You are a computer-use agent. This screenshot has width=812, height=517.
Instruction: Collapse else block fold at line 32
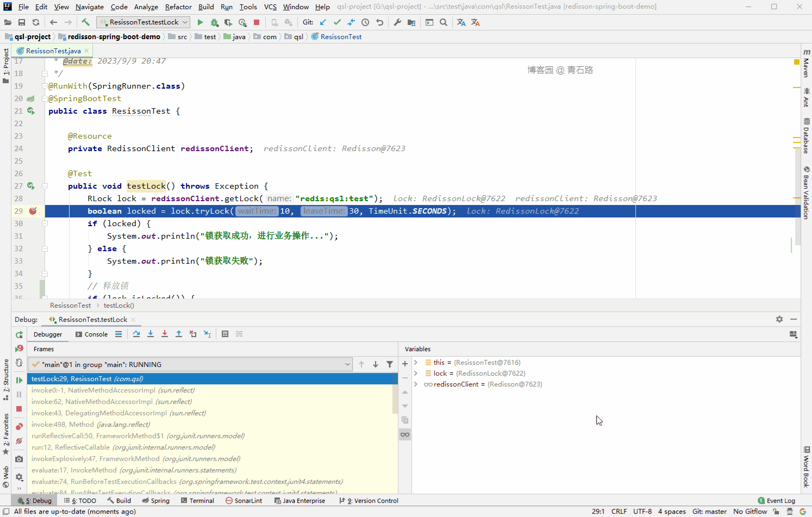click(x=45, y=248)
